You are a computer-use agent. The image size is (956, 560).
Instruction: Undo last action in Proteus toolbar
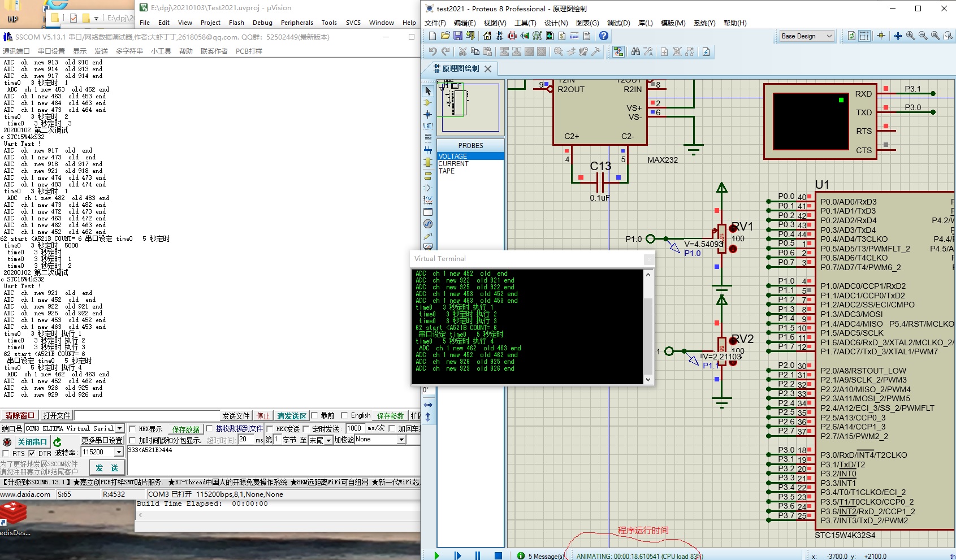tap(432, 51)
